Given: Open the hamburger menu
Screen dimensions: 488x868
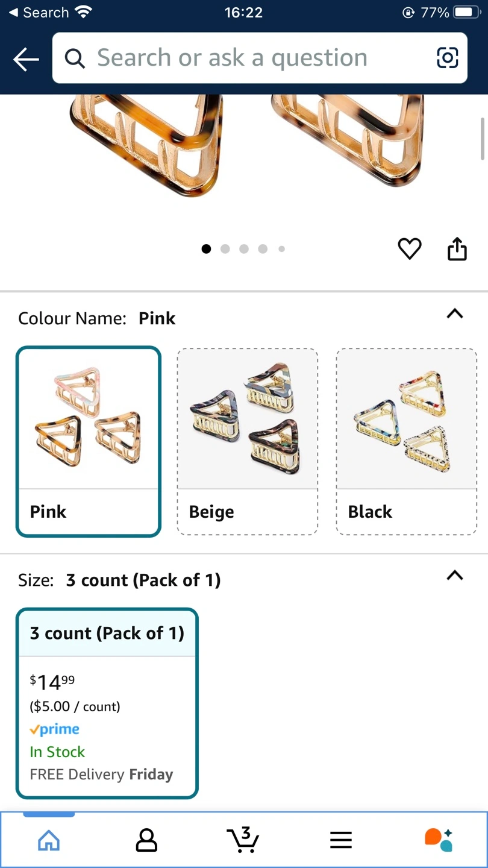Looking at the screenshot, I should tap(341, 840).
